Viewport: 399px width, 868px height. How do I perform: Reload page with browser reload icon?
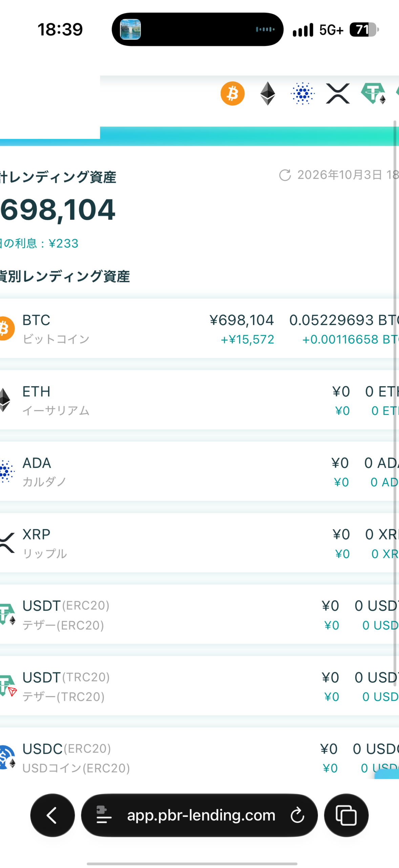click(297, 815)
